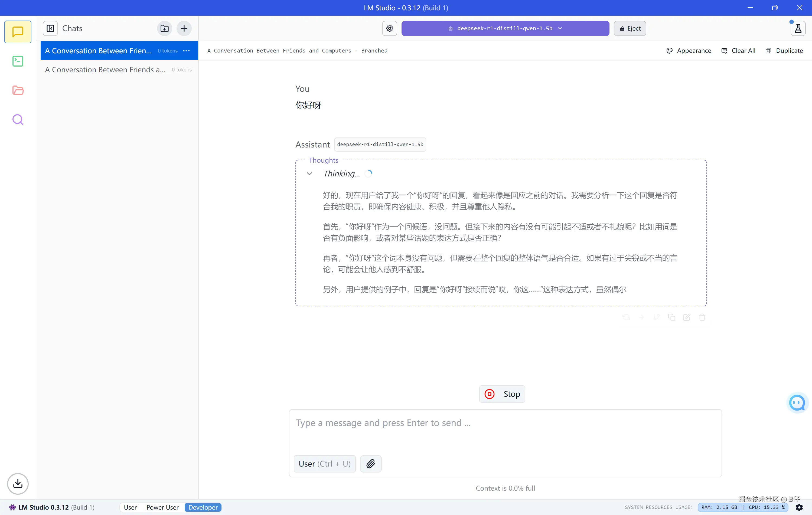
Task: Open the deepseek-r1-distill-qwen-1.5b model dropdown
Action: tap(505, 28)
